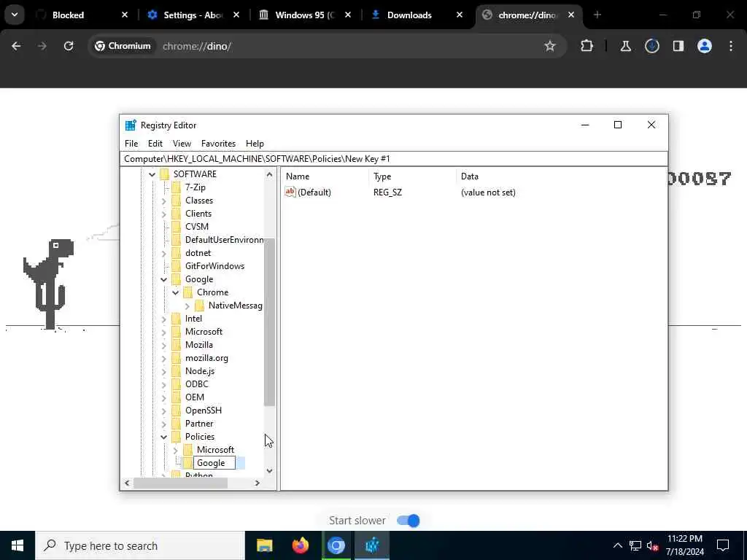Toggle the side panel icon
Image resolution: width=747 pixels, height=560 pixels.
pyautogui.click(x=678, y=46)
